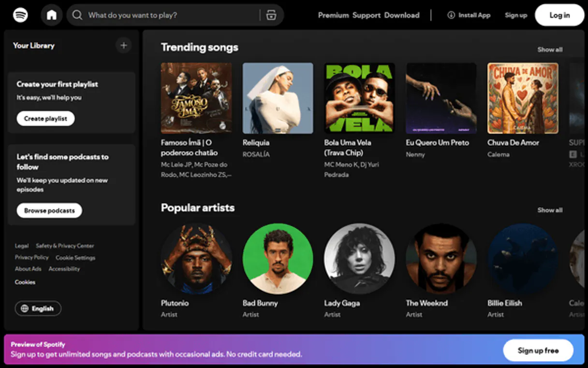Open the Download page

[402, 15]
